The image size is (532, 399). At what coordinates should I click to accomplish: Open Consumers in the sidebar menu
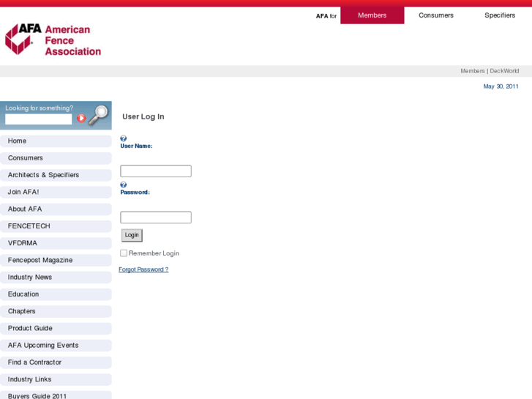pyautogui.click(x=56, y=158)
